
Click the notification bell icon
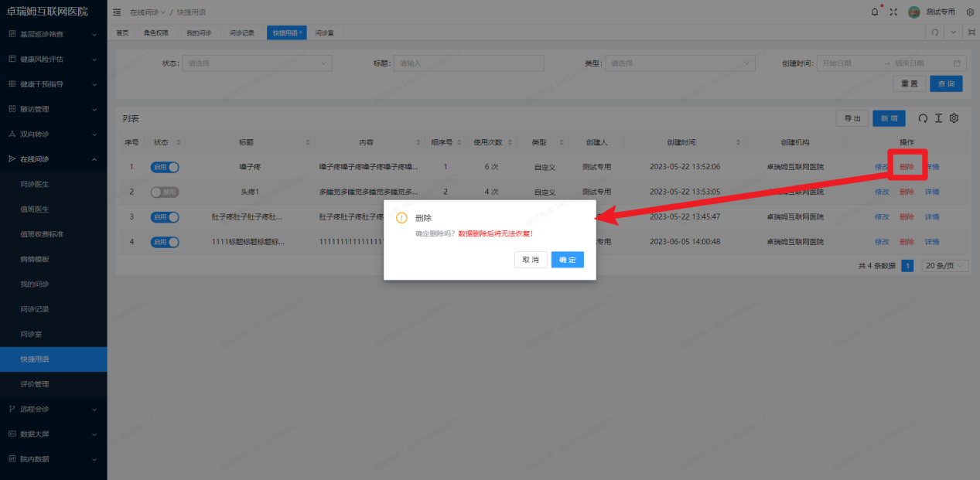pyautogui.click(x=874, y=12)
